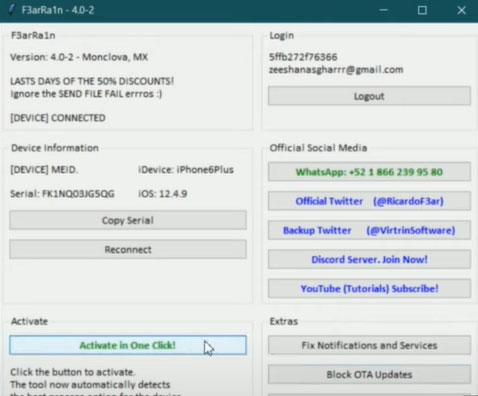Join the Discord Server
Viewport: 478px width, 396px height.
point(369,259)
